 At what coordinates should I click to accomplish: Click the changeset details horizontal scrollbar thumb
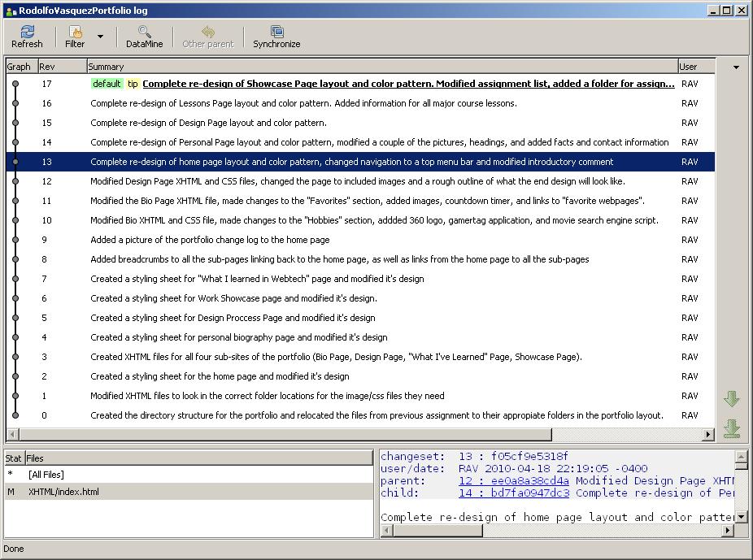(x=438, y=531)
